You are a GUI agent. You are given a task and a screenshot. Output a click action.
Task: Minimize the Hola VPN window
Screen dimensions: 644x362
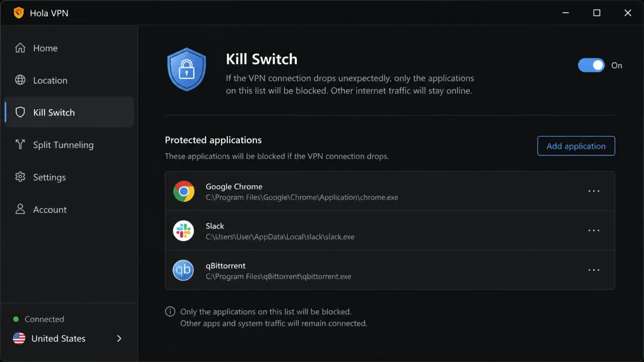[566, 13]
